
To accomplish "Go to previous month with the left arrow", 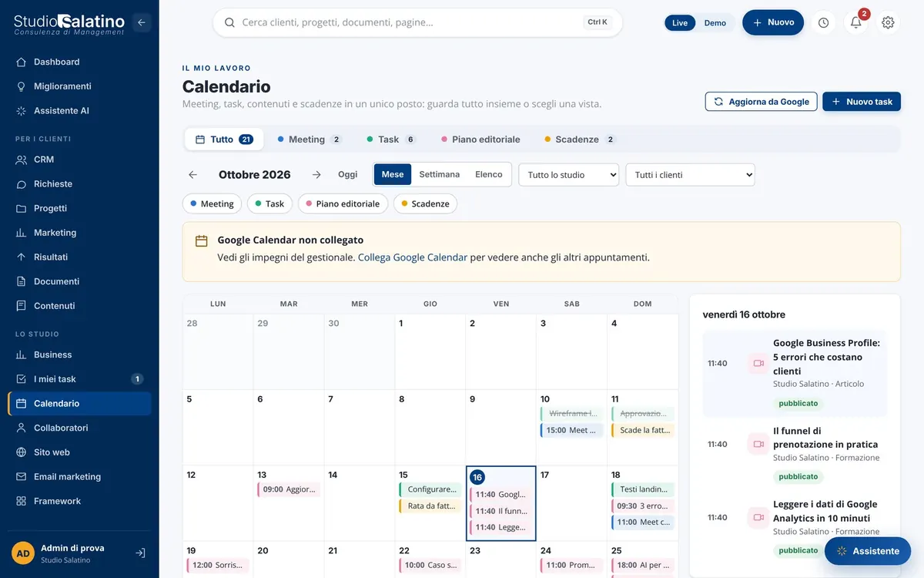I will click(192, 174).
